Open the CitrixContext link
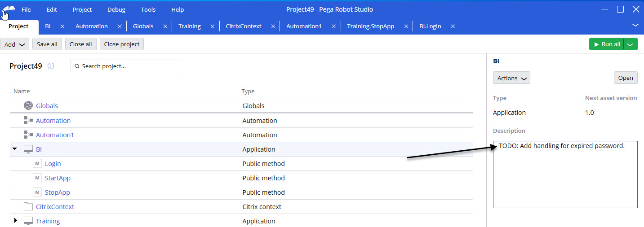Image resolution: width=644 pixels, height=227 pixels. click(x=55, y=207)
